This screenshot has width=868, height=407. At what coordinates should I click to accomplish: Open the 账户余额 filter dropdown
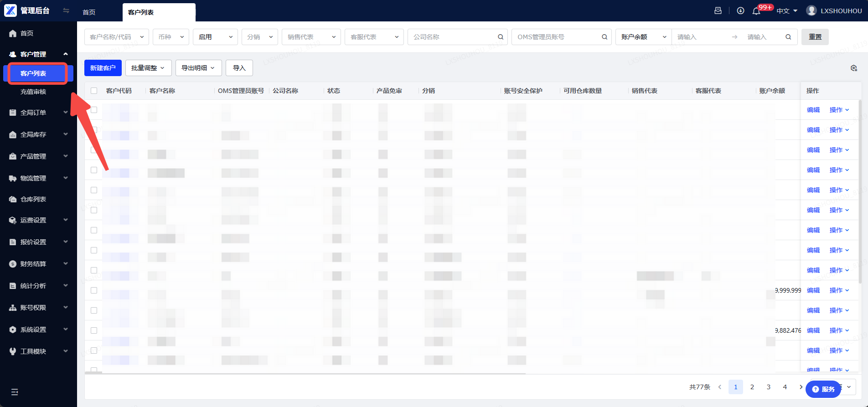click(644, 37)
